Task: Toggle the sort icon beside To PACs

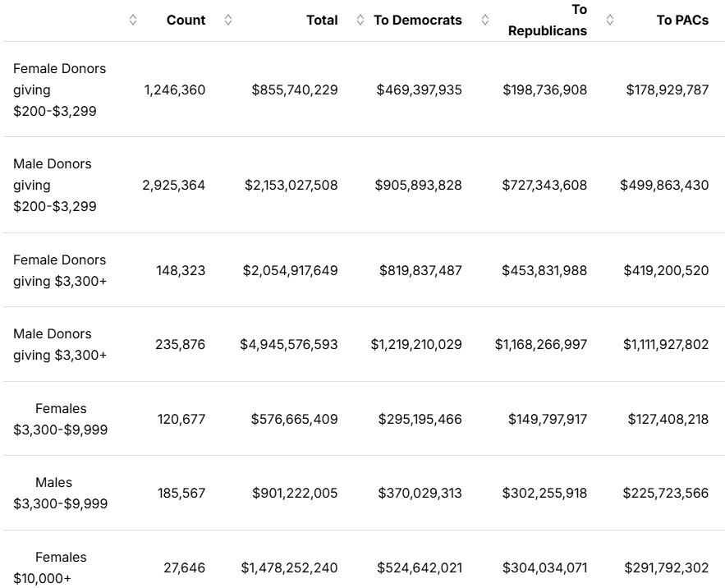Action: click(x=609, y=20)
